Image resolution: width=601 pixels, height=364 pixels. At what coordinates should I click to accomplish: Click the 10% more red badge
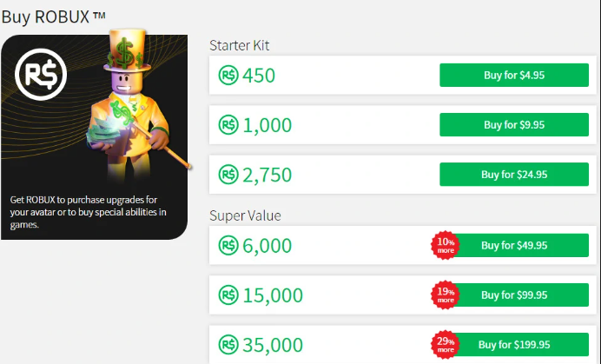point(445,246)
